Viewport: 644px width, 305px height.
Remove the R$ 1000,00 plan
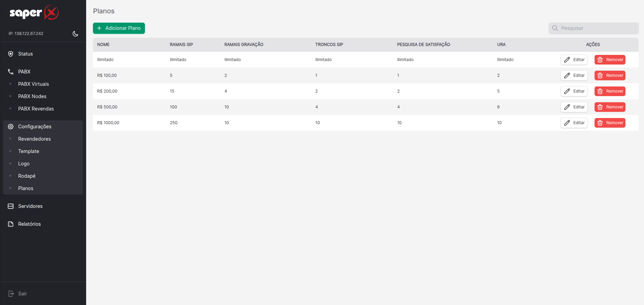click(x=610, y=123)
